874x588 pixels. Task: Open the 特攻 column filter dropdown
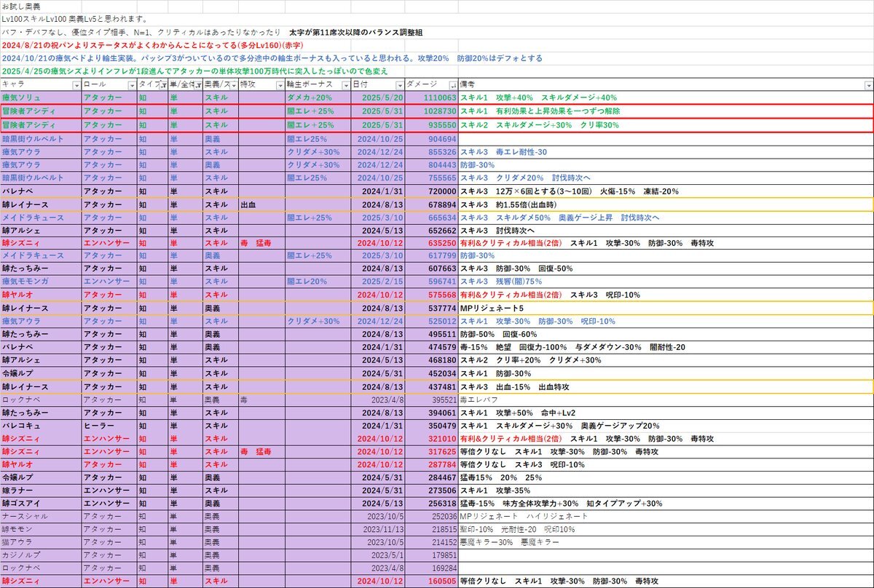(x=280, y=85)
